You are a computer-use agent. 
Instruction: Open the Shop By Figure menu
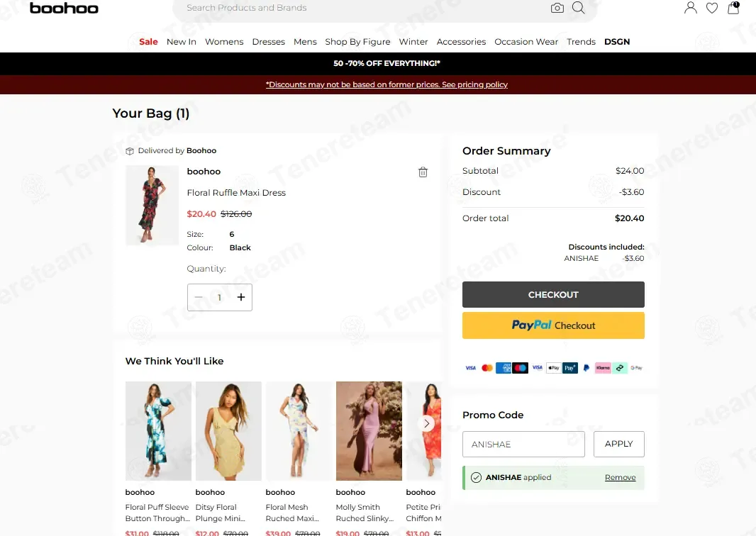(x=357, y=42)
